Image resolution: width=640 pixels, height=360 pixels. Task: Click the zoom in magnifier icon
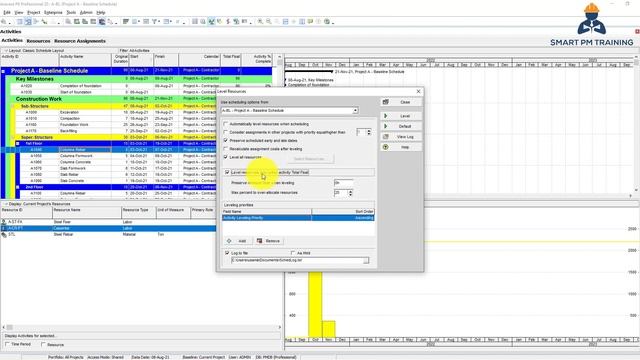(260, 22)
